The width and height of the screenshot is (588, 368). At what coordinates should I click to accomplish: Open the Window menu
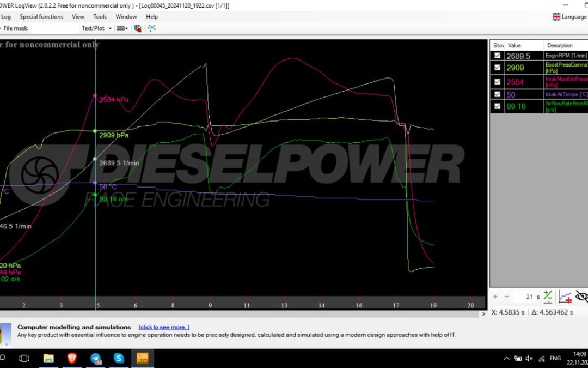[x=126, y=17]
